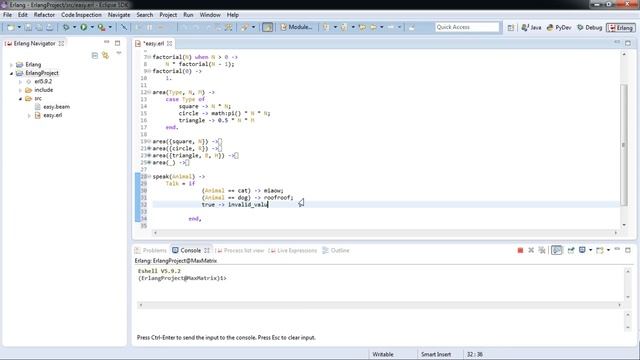Viewport: 640px width, 360px height.
Task: Open the Navigate menu
Action: click(x=119, y=15)
